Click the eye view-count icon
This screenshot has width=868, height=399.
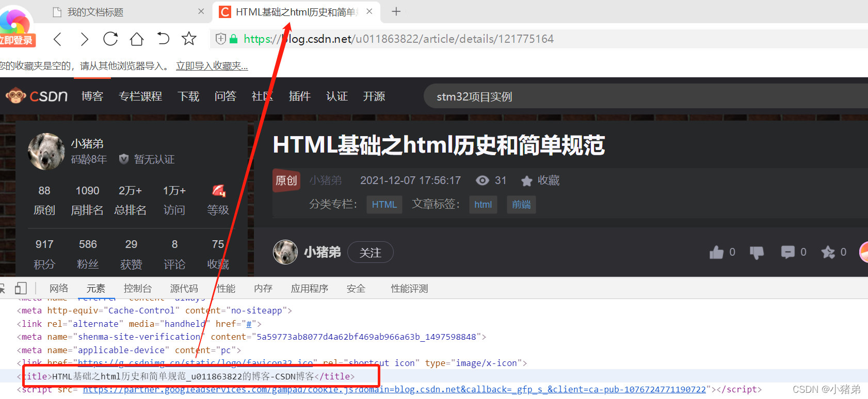(x=483, y=180)
